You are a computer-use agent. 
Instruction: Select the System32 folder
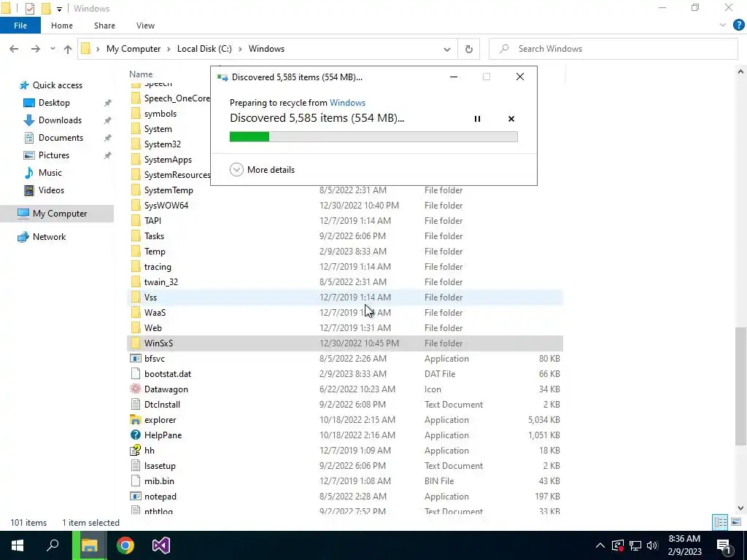[x=163, y=144]
